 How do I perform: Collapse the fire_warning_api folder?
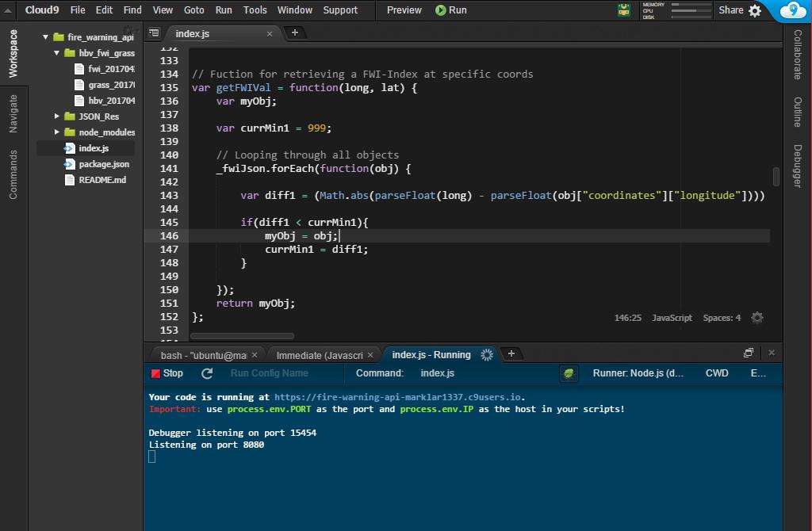tap(45, 36)
